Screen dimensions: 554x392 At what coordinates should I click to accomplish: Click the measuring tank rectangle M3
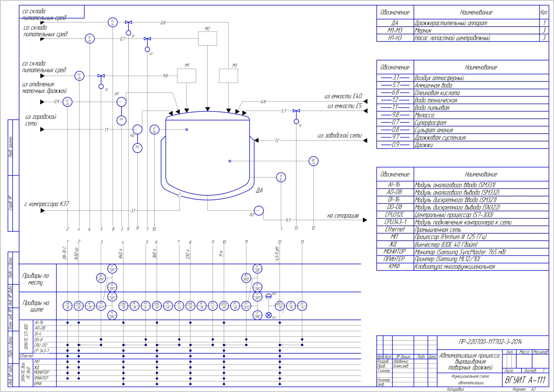(x=229, y=76)
